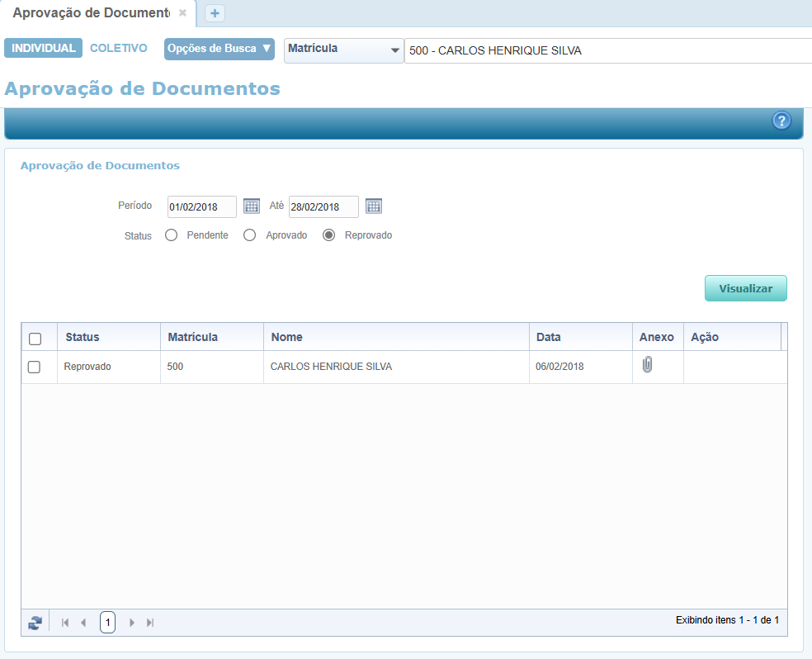The width and height of the screenshot is (812, 659).
Task: Go to first page of results
Action: (x=65, y=622)
